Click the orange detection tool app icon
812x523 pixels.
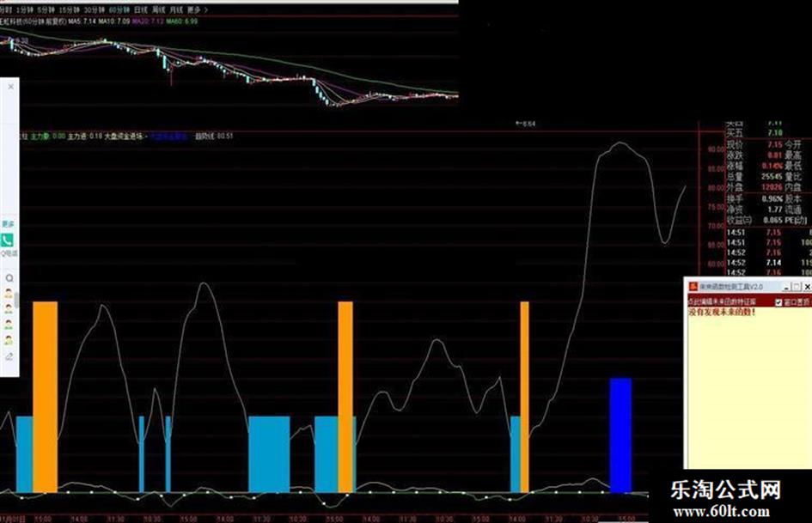click(x=693, y=286)
